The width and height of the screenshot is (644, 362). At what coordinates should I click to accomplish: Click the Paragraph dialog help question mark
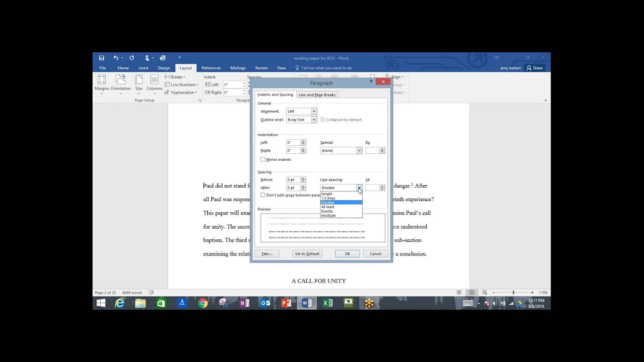(x=371, y=81)
